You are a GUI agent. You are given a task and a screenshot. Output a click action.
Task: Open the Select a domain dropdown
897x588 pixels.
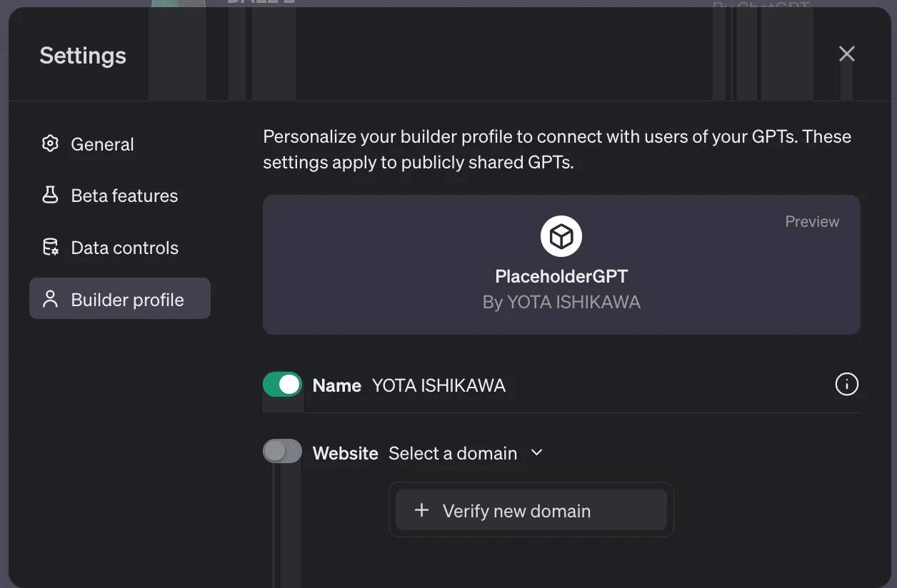[x=453, y=453]
